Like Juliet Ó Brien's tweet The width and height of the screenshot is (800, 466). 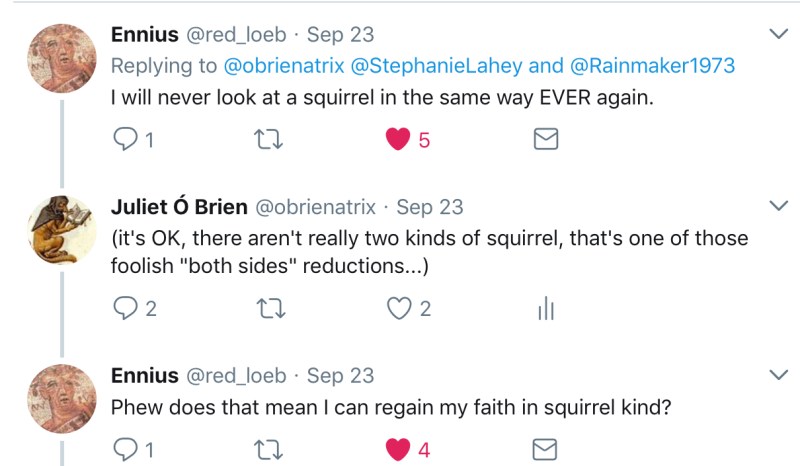[399, 309]
